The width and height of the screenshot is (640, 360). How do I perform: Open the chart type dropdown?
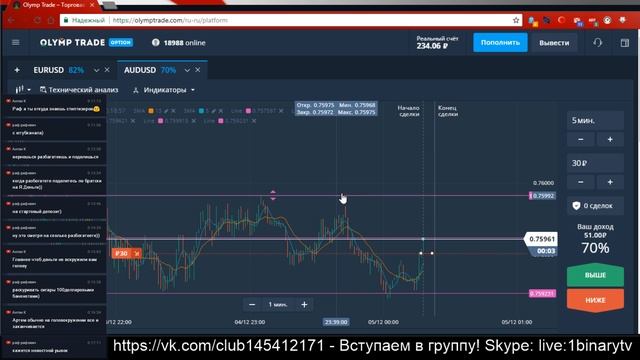23,89
